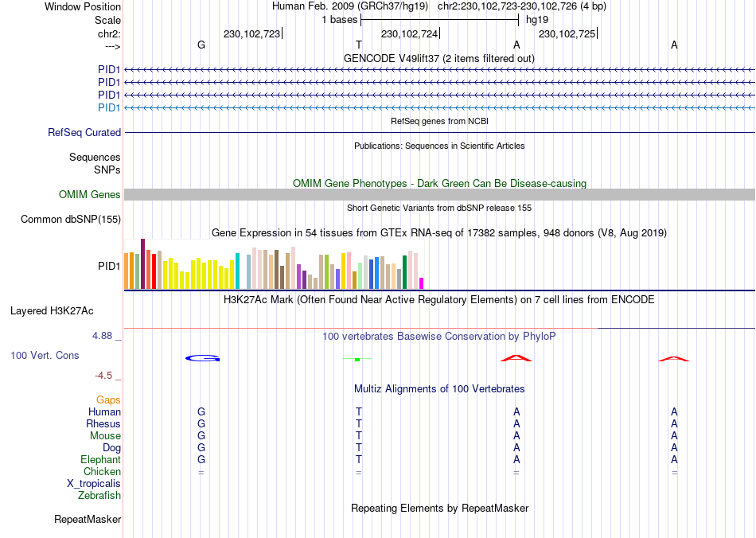The image size is (756, 538).
Task: Click the ---> sequence direction arrow label
Action: pos(113,46)
